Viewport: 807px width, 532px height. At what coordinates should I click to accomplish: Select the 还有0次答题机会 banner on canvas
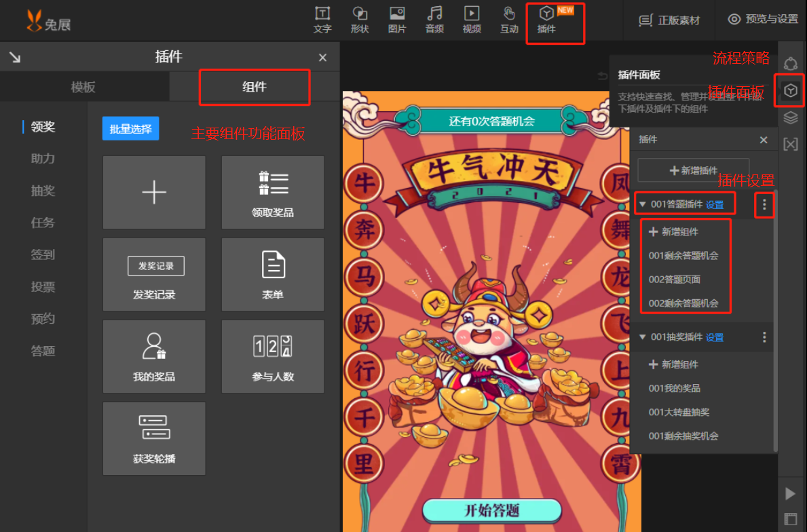tap(491, 121)
